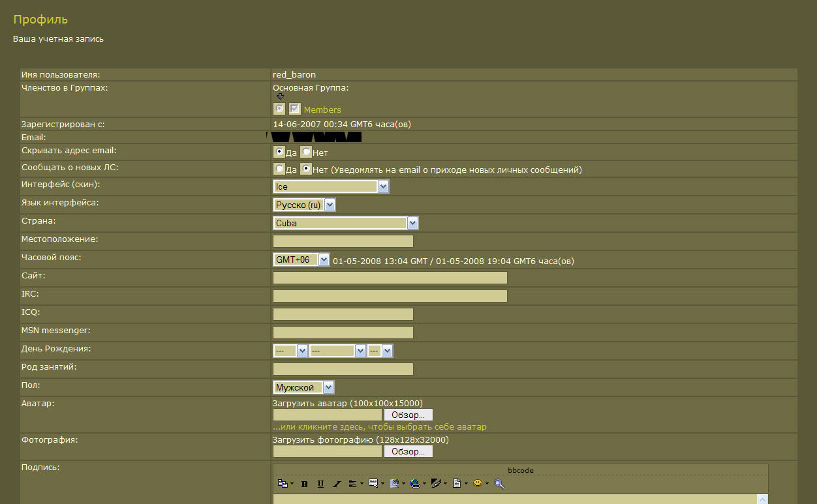
Task: Click the Bold button in bbcode toolbar
Action: tap(304, 484)
